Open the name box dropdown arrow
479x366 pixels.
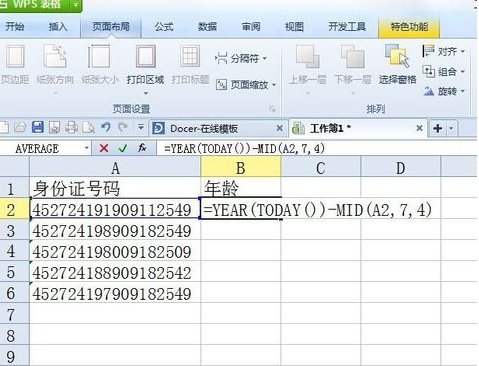click(x=86, y=148)
